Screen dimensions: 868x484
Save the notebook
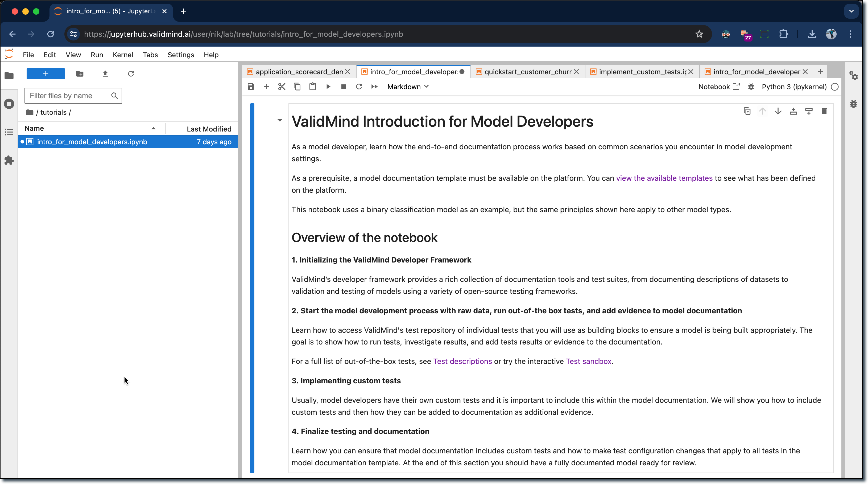tap(251, 87)
